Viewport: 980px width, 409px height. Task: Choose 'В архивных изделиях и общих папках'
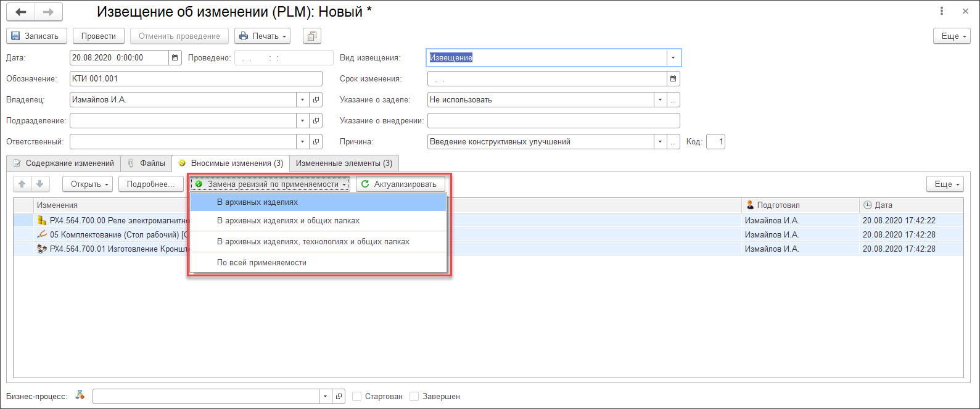pos(288,221)
